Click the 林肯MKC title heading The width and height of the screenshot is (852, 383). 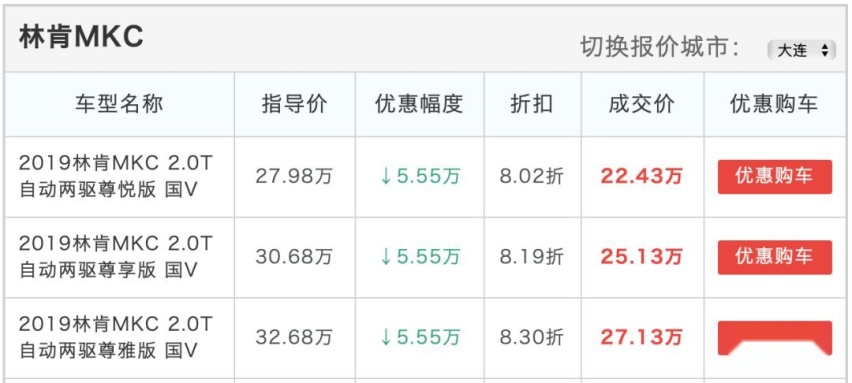(81, 37)
